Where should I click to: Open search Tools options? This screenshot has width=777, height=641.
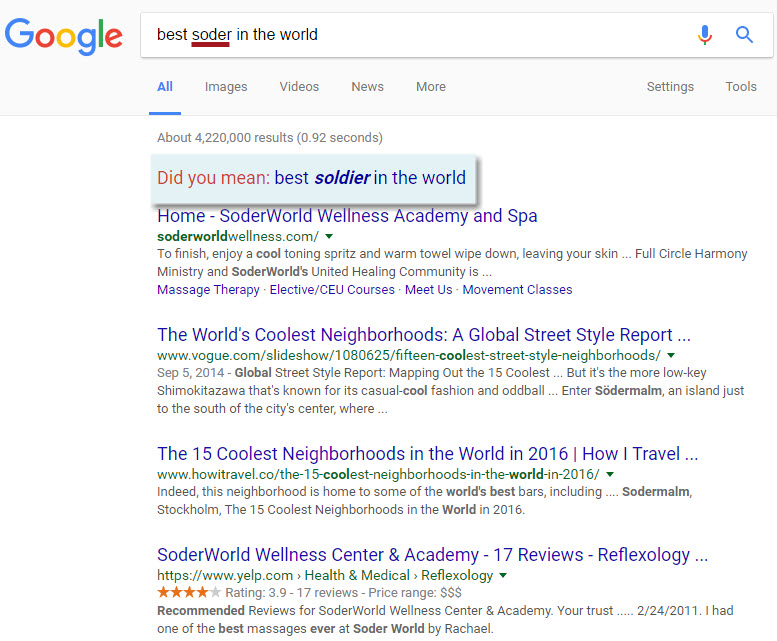pyautogui.click(x=741, y=87)
